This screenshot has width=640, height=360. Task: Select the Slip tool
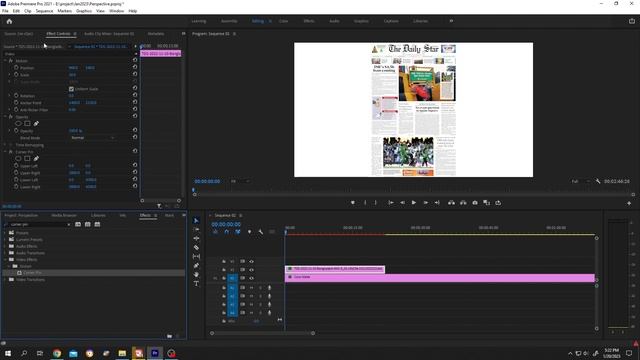[196, 256]
